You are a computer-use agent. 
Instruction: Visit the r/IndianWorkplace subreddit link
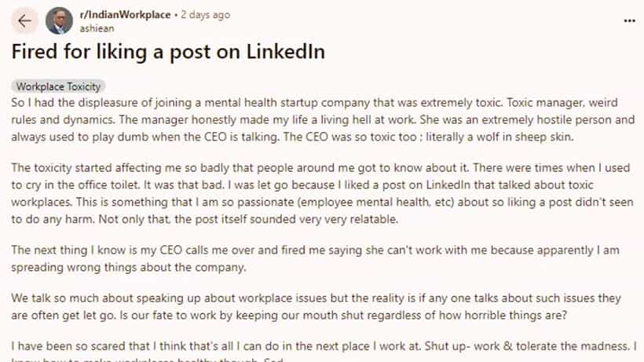125,15
